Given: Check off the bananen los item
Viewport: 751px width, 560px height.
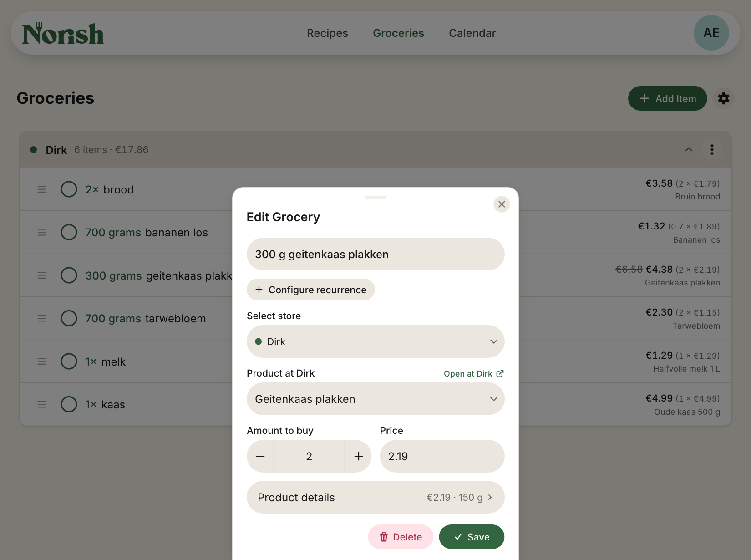Looking at the screenshot, I should coord(69,232).
